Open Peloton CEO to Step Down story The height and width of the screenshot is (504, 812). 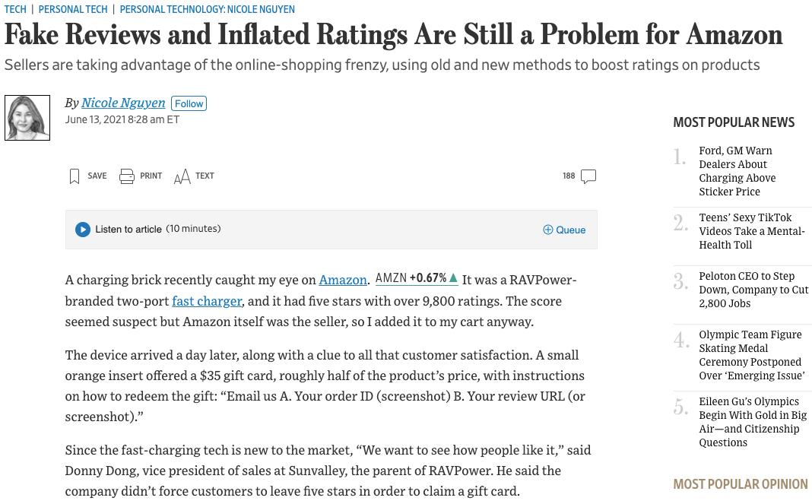coord(753,289)
